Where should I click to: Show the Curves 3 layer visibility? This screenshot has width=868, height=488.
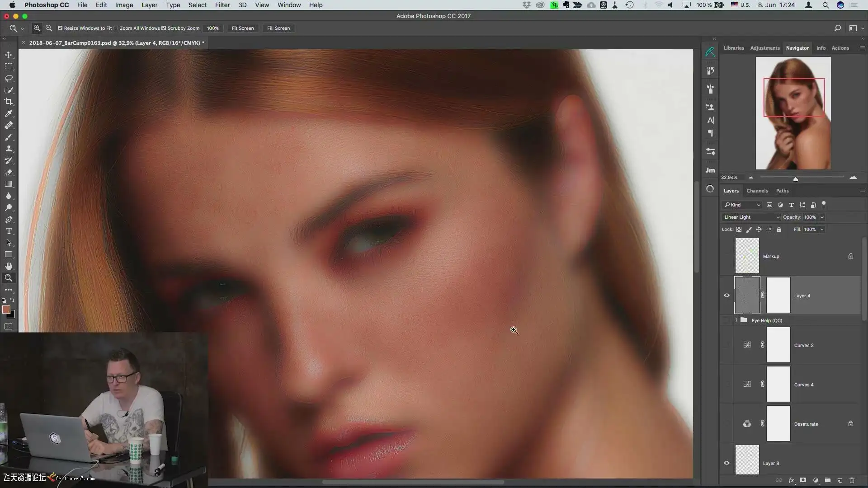click(x=726, y=345)
